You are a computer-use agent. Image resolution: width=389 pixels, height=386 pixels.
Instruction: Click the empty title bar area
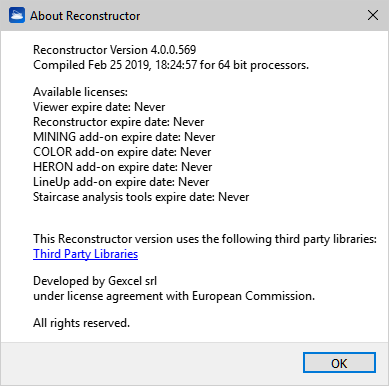coord(250,15)
